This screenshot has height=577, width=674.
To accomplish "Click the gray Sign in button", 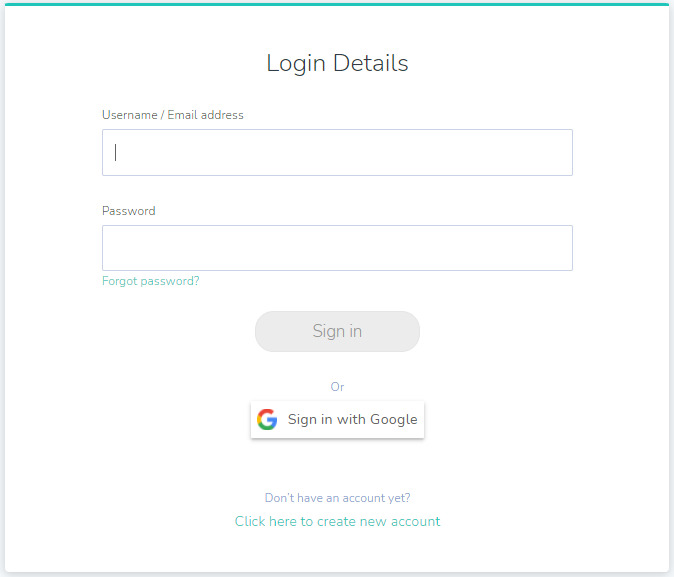I will click(x=337, y=331).
